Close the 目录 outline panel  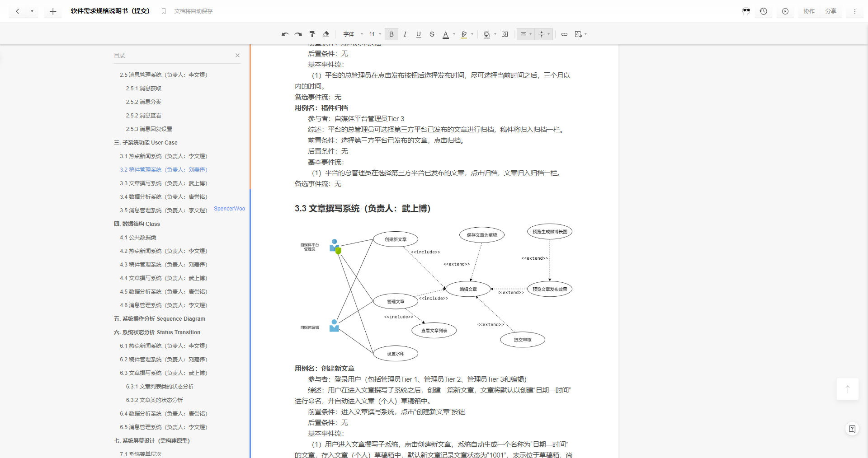[237, 55]
